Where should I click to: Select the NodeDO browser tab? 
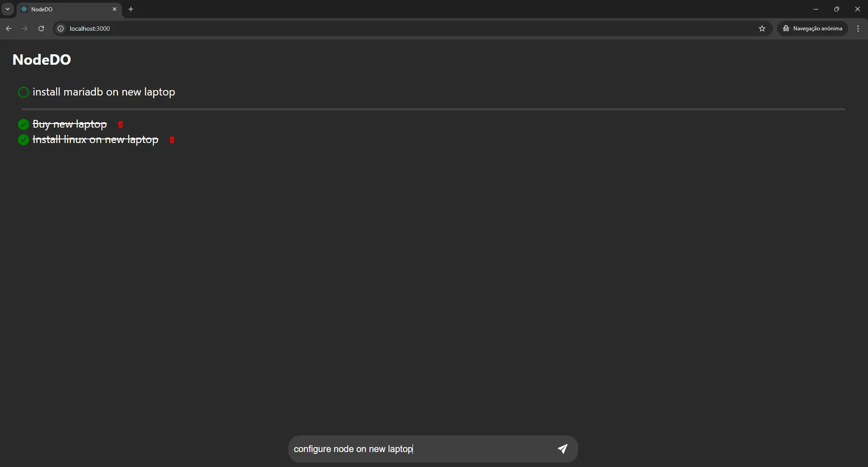(x=69, y=9)
